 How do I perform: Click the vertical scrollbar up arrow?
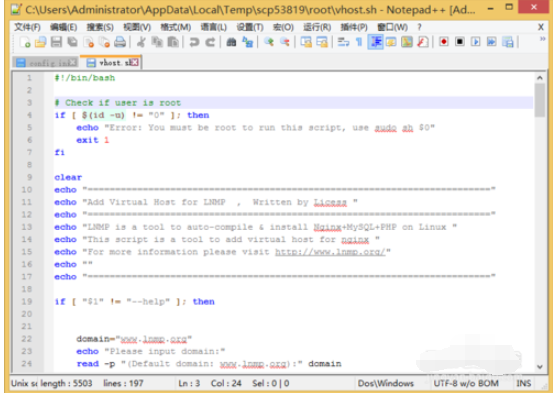pos(540,78)
